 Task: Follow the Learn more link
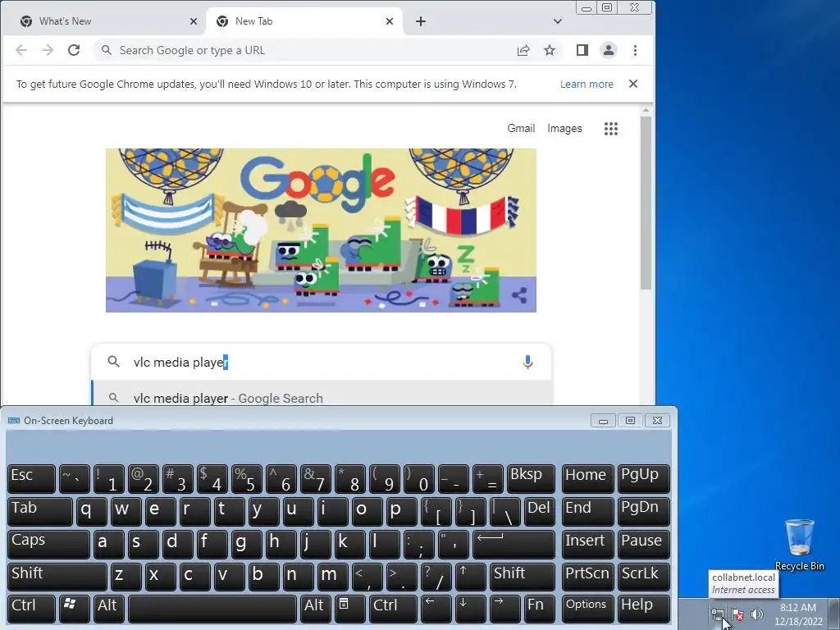click(587, 84)
